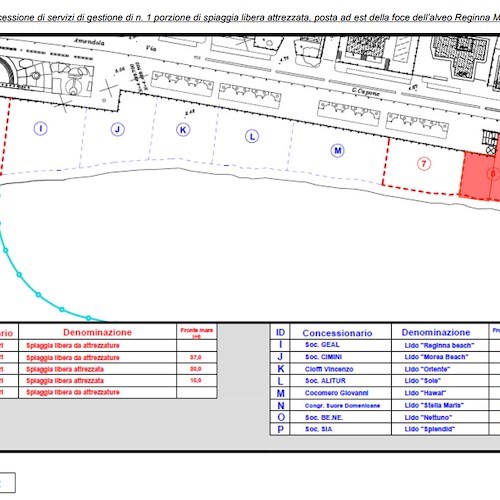Select 'Soc. SIA' concessionaire cell
The image size is (500, 500).
tap(319, 429)
